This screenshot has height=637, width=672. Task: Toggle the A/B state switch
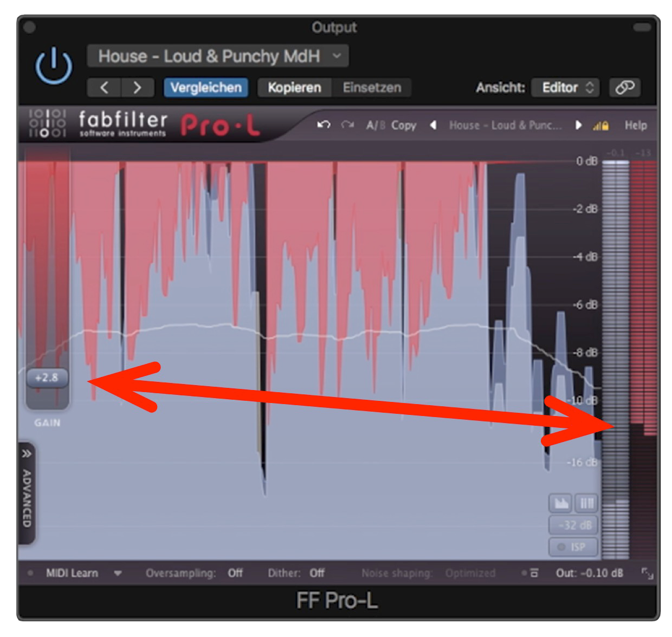tap(376, 126)
